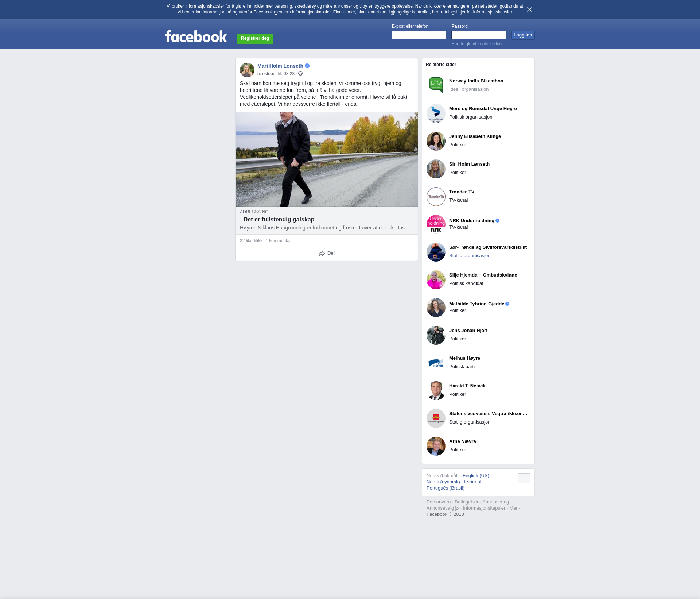
Task: Open 'Har du glemt kontoen din?' link
Action: click(477, 44)
